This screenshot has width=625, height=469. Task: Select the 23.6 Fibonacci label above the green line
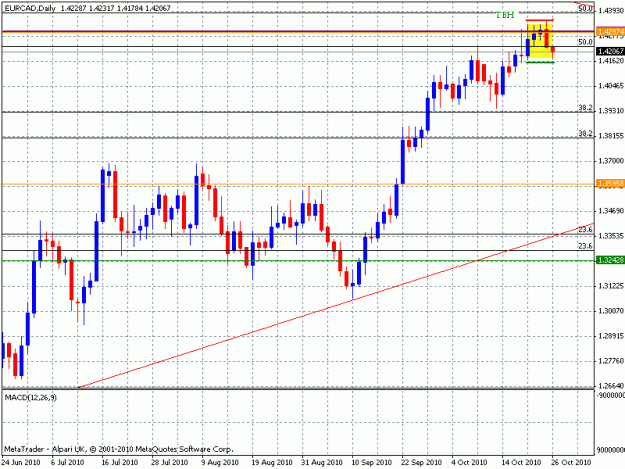[x=585, y=246]
